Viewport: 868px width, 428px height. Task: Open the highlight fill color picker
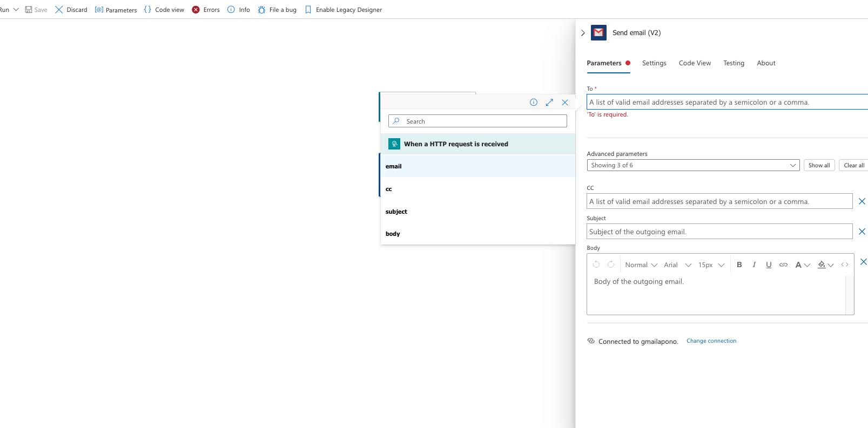(825, 264)
